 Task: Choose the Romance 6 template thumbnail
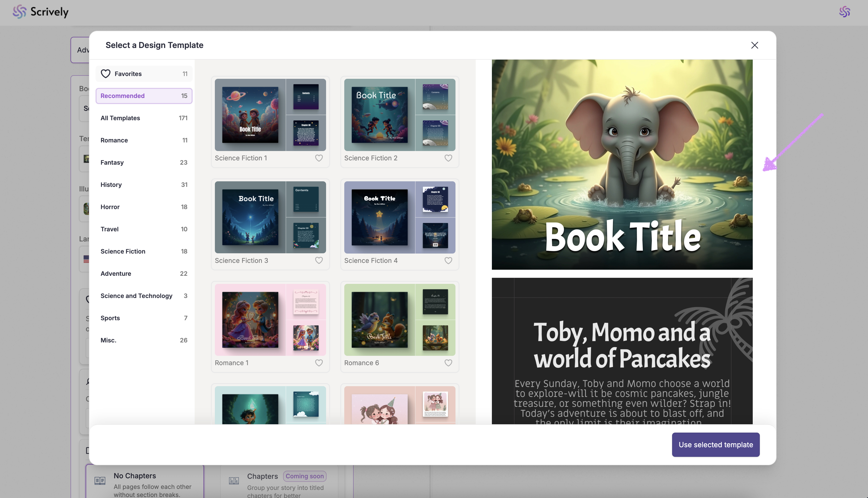(399, 320)
